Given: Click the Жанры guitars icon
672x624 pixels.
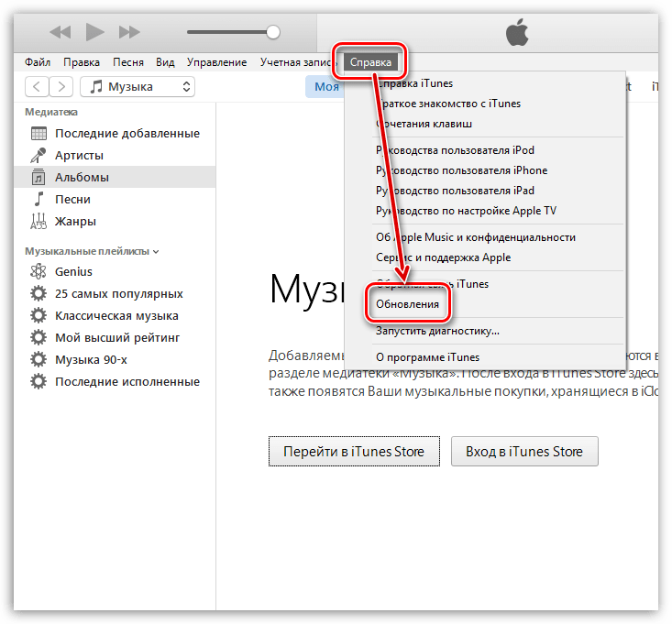Looking at the screenshot, I should point(39,222).
